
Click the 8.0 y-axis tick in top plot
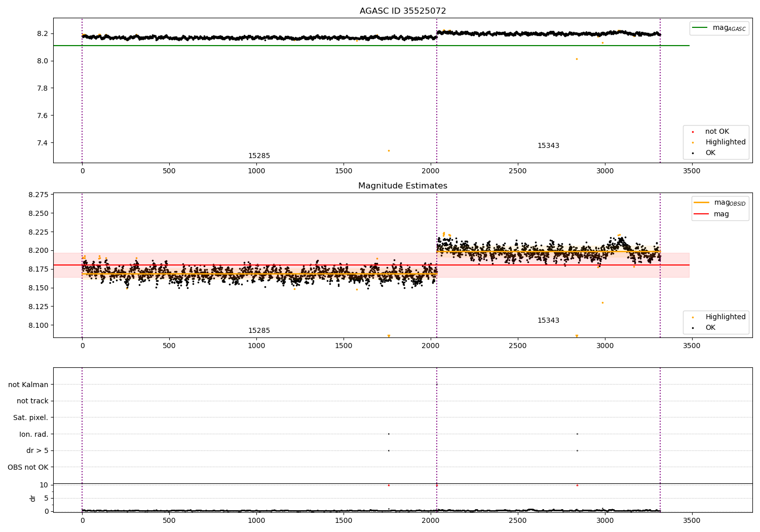tap(43, 61)
